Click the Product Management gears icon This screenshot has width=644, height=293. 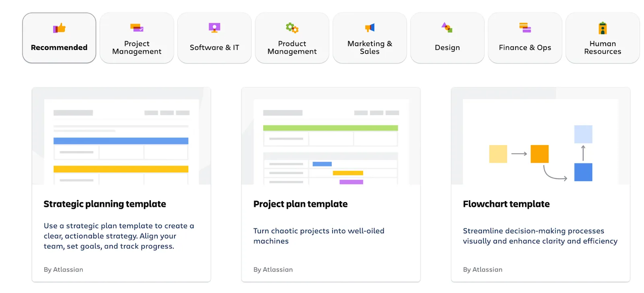[x=292, y=28]
